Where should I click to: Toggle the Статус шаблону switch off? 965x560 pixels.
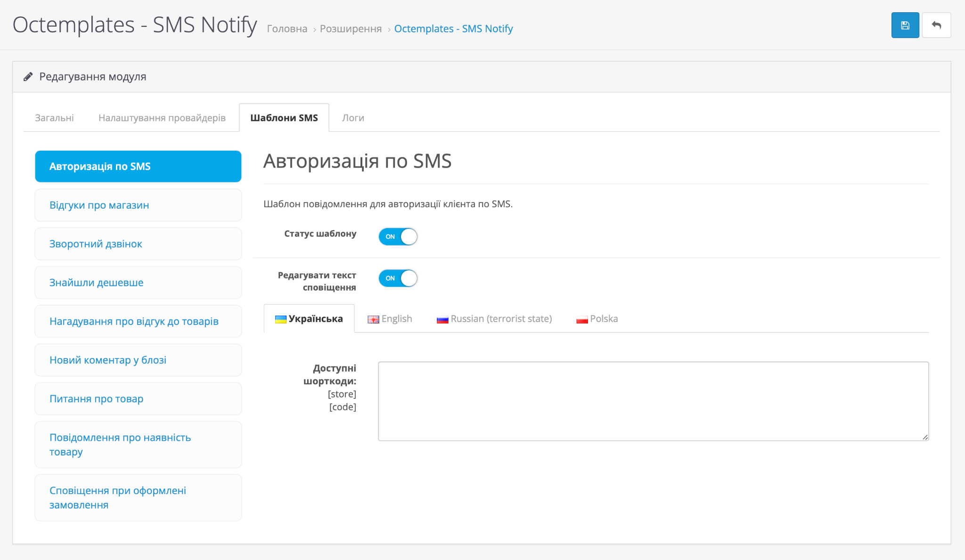[398, 236]
